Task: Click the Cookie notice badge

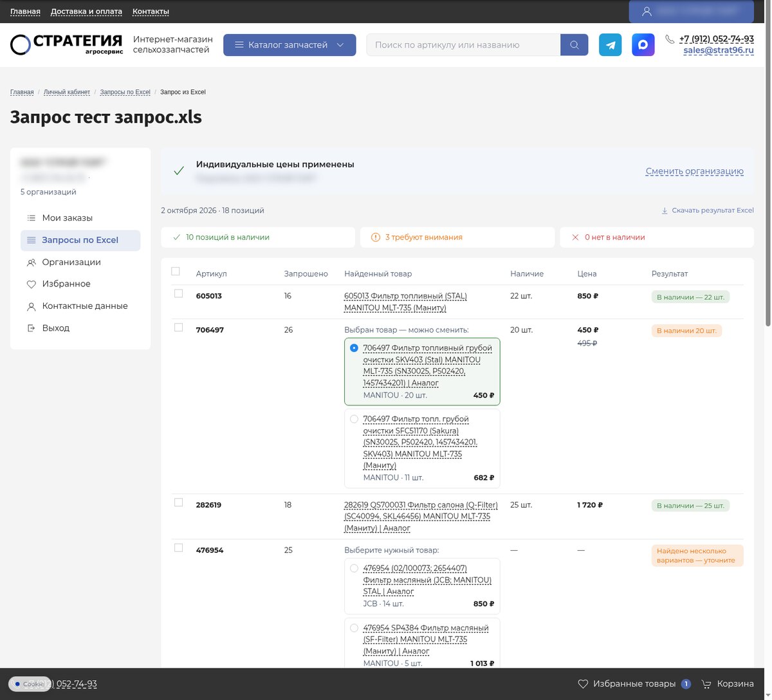Action: 29,684
